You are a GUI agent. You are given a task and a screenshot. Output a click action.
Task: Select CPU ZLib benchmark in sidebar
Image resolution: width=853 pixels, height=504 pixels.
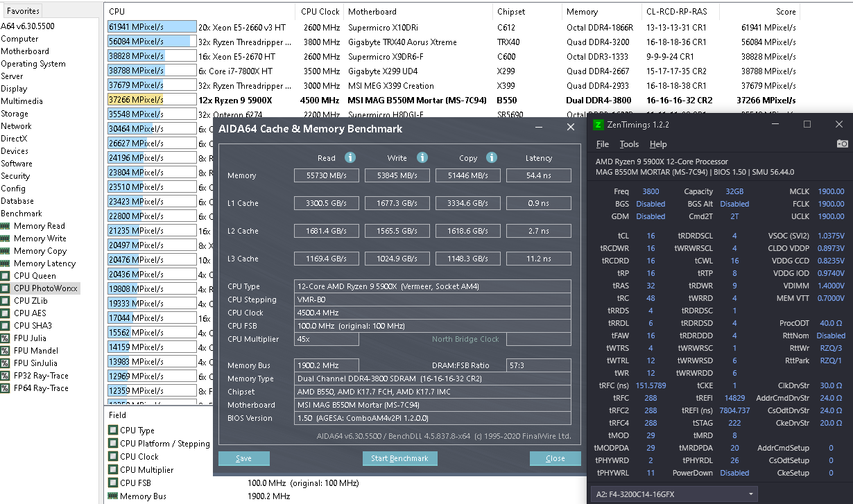pyautogui.click(x=31, y=301)
